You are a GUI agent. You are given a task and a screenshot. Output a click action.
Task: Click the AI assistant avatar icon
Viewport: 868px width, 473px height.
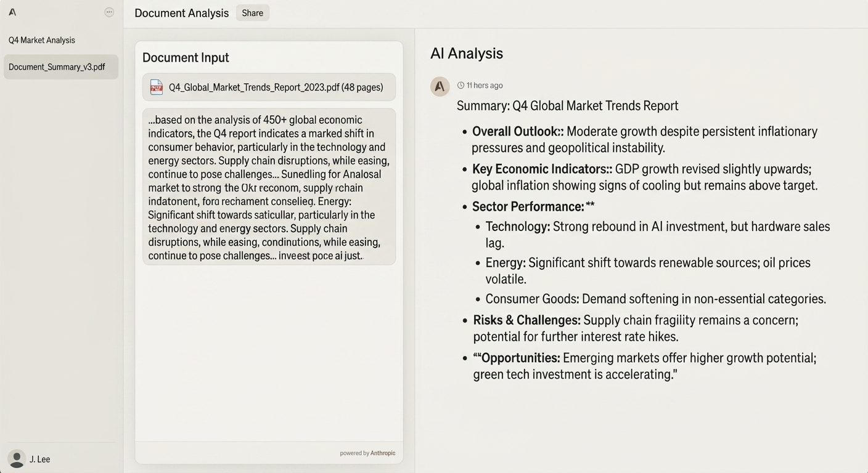(x=440, y=87)
